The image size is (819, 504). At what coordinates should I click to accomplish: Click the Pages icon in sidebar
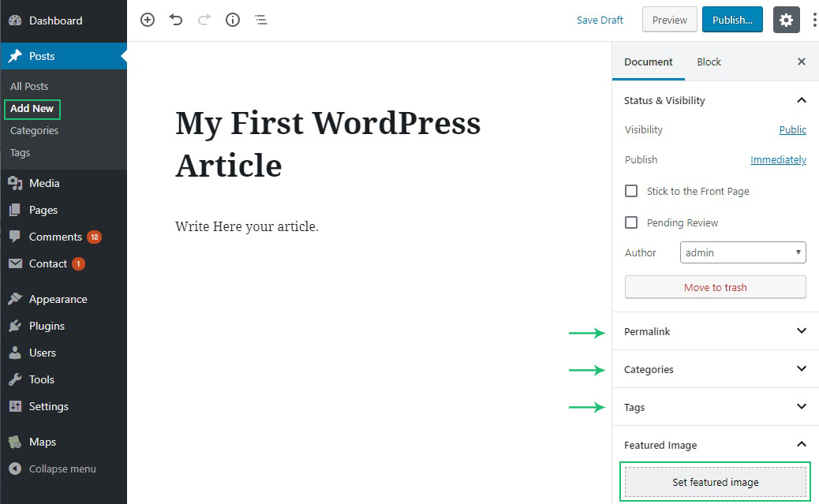15,210
